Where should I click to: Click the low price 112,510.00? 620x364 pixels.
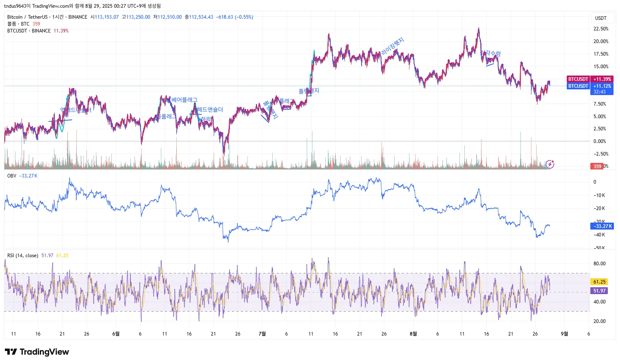[x=169, y=17]
